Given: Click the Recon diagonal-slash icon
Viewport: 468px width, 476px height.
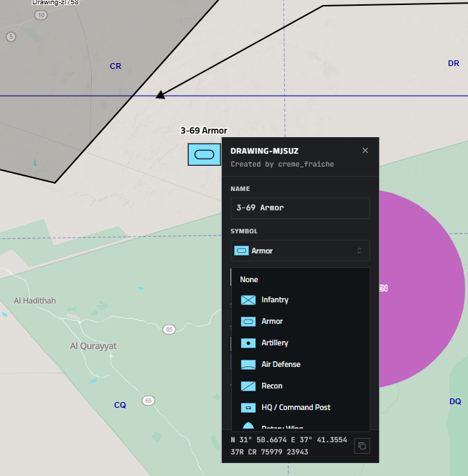Looking at the screenshot, I should [x=248, y=386].
